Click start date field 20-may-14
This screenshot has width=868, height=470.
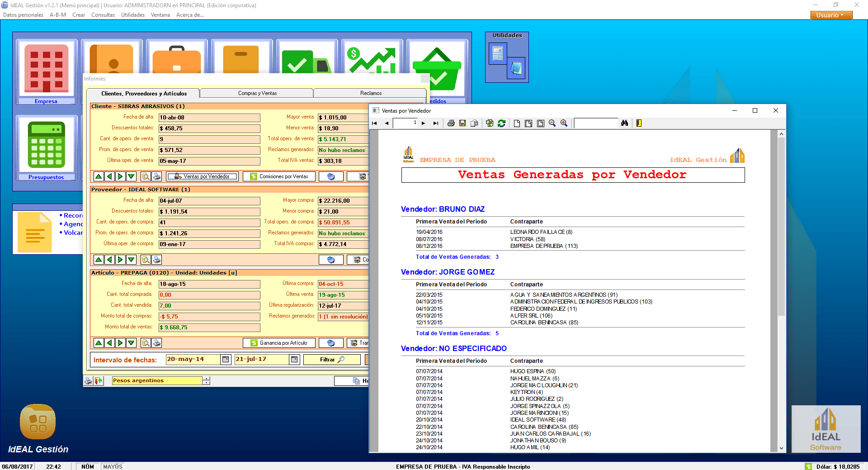[x=193, y=359]
